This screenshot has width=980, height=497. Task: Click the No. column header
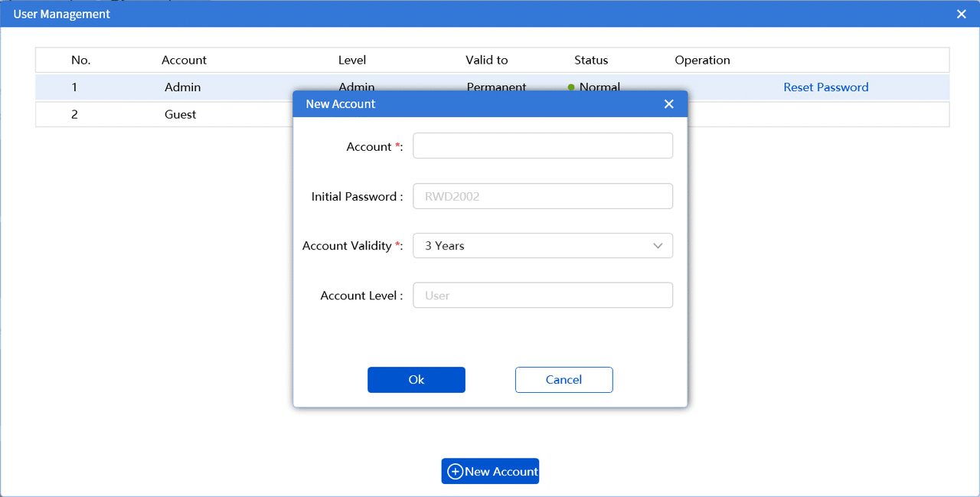pos(81,60)
